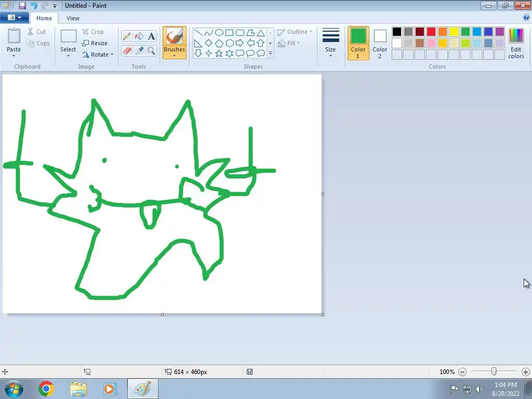Pick the Right triangle shape

pos(198,43)
